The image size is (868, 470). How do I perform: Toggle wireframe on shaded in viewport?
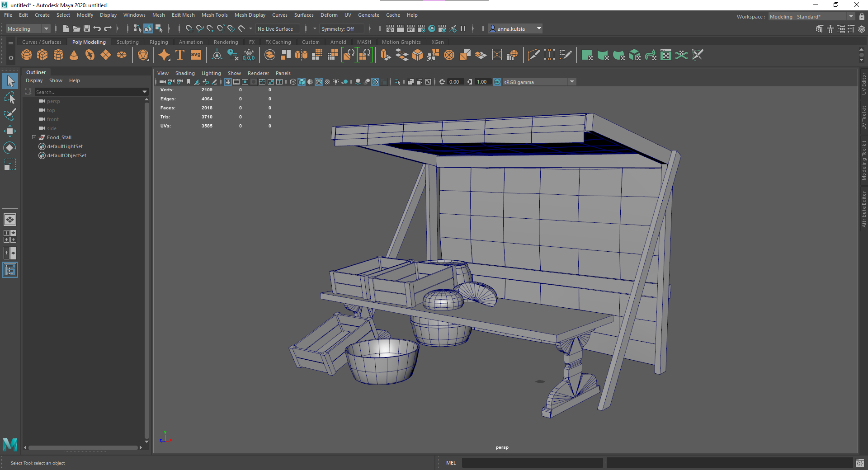coord(319,82)
